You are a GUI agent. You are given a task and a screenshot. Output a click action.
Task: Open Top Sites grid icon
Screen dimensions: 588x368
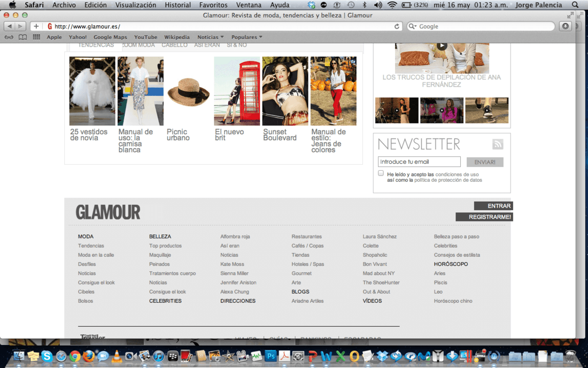coord(36,37)
